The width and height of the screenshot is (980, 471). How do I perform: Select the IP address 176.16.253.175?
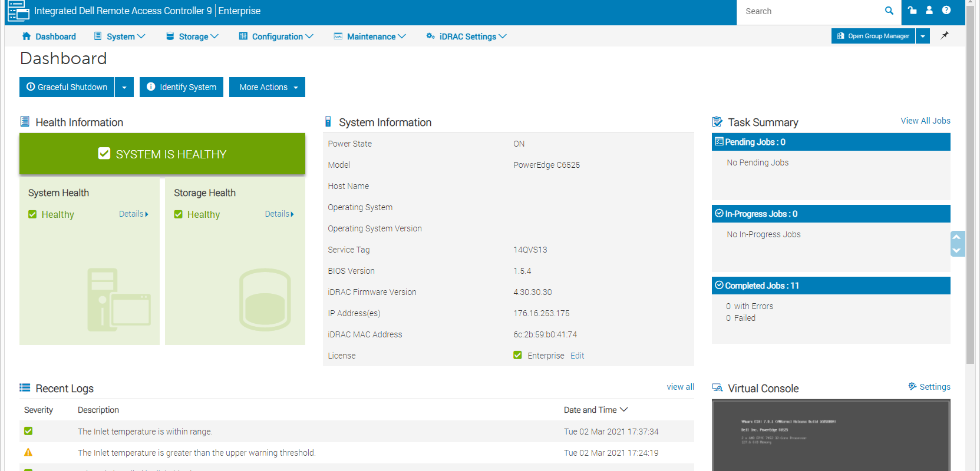pyautogui.click(x=541, y=313)
